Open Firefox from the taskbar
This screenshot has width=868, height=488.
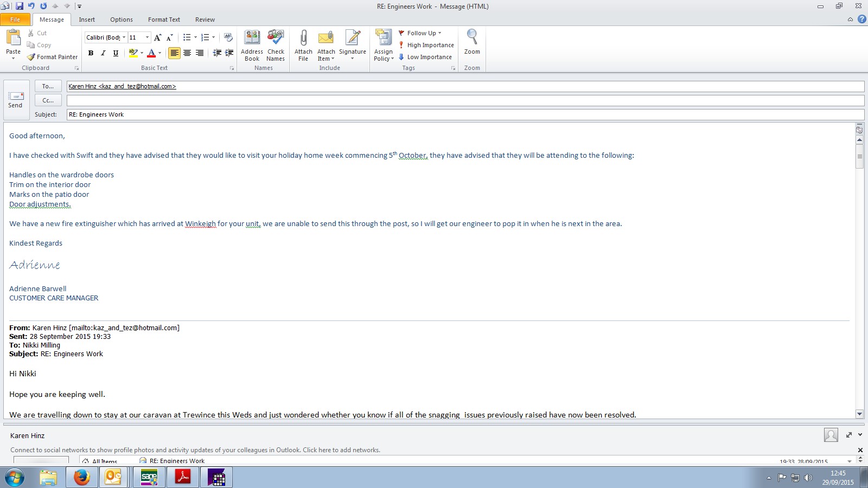(81, 478)
